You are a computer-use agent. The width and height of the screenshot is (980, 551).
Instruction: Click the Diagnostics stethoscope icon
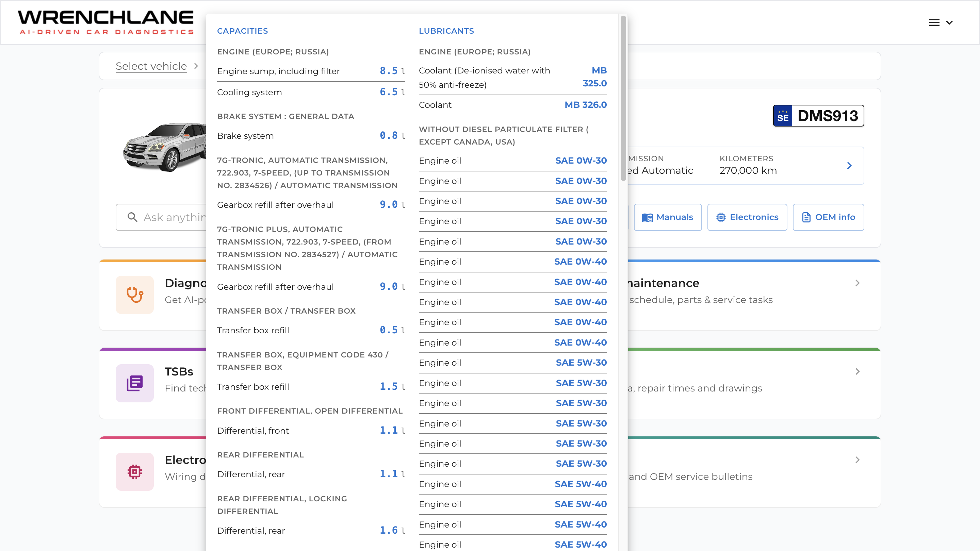[x=135, y=295]
